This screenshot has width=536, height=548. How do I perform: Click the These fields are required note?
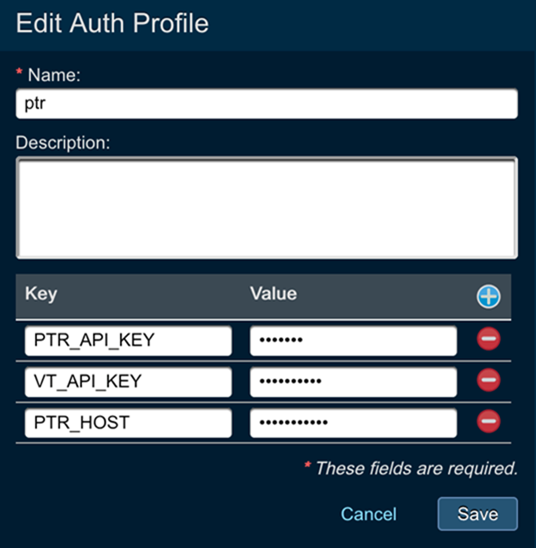coord(417,468)
